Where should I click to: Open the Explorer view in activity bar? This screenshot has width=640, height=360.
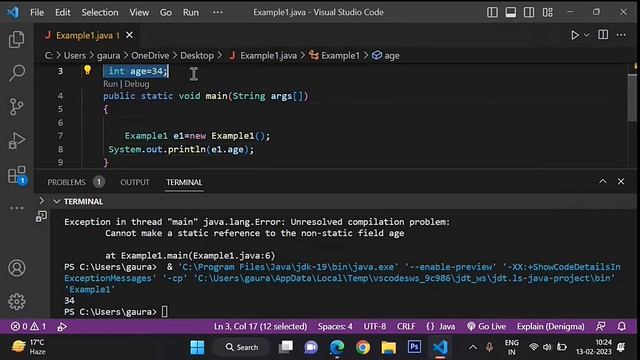pos(16,40)
